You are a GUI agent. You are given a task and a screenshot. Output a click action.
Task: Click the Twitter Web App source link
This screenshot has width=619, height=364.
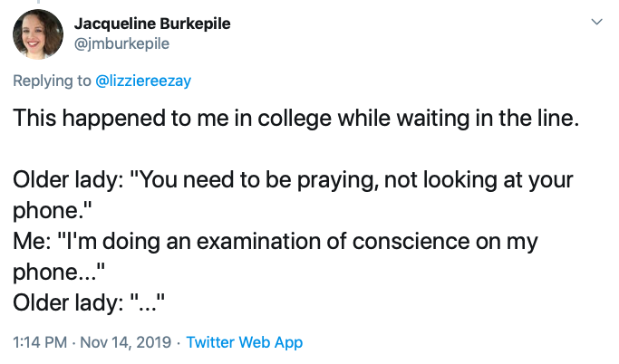pos(245,342)
